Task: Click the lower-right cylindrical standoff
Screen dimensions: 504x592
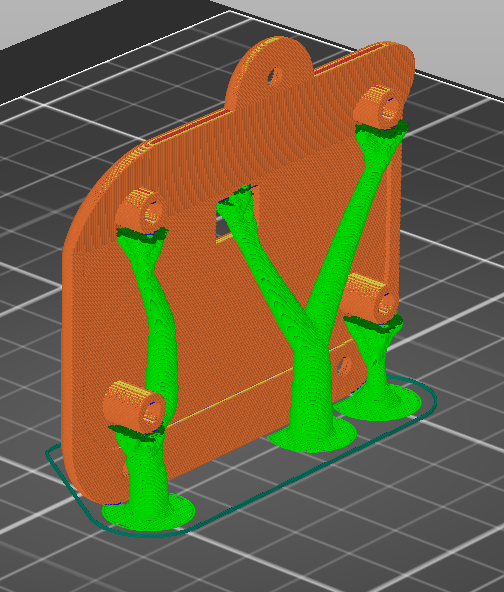Action: pyautogui.click(x=370, y=298)
